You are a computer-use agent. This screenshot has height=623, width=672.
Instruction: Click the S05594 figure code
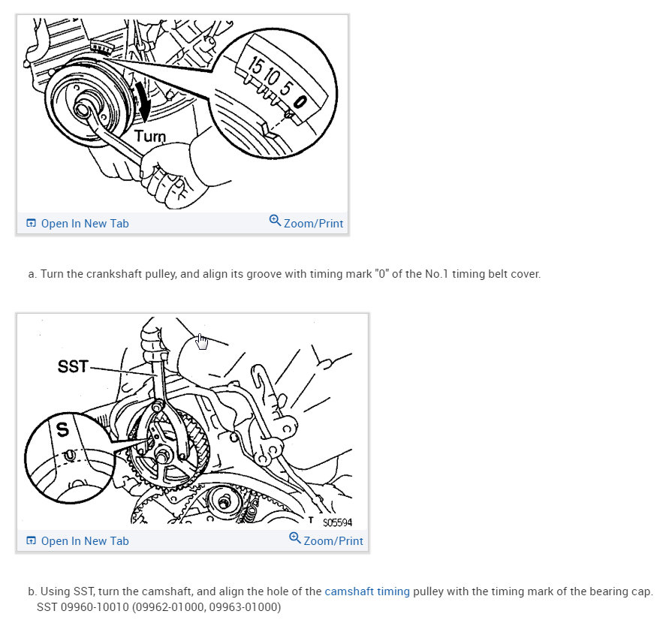point(337,522)
